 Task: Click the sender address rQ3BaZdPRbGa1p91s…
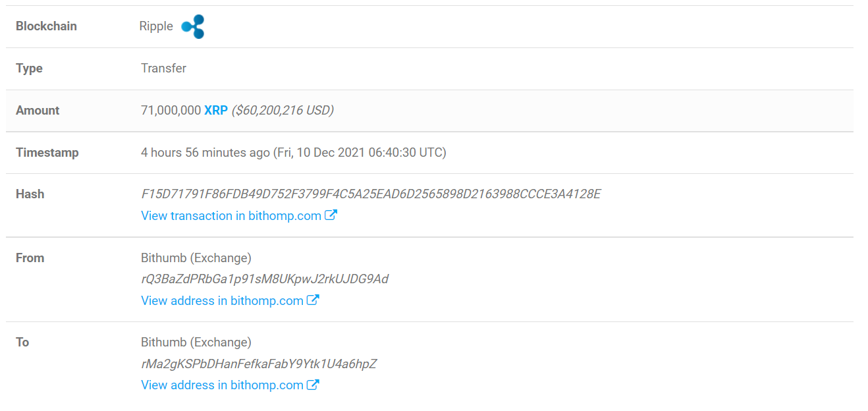pyautogui.click(x=265, y=279)
